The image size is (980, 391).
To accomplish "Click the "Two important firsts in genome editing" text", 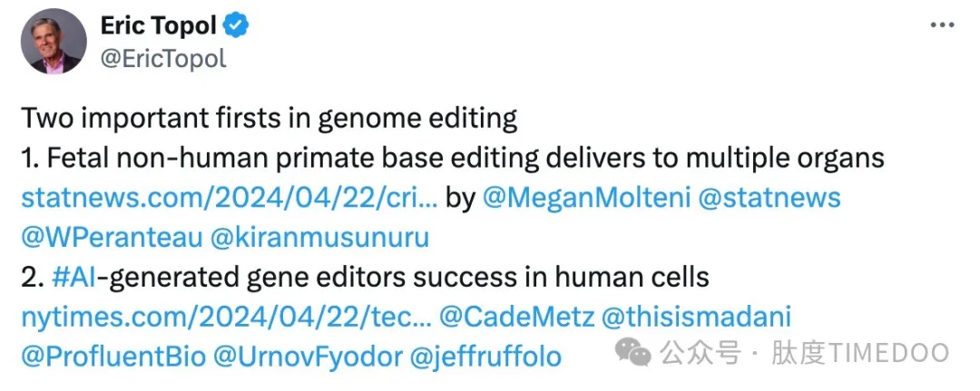I will pyautogui.click(x=269, y=118).
